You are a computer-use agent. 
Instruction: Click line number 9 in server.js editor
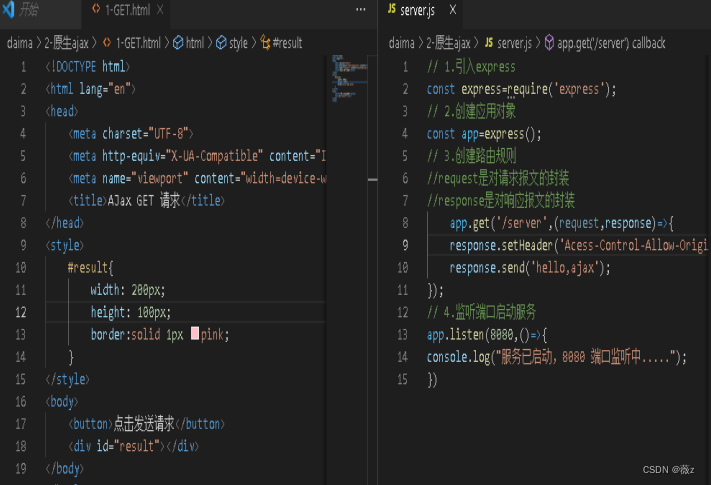[x=405, y=245]
